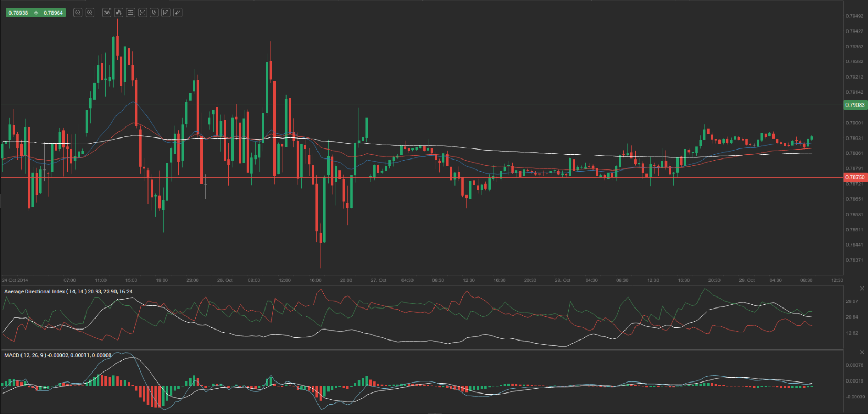Close the MACD indicator panel
The image size is (868, 414).
tap(862, 352)
